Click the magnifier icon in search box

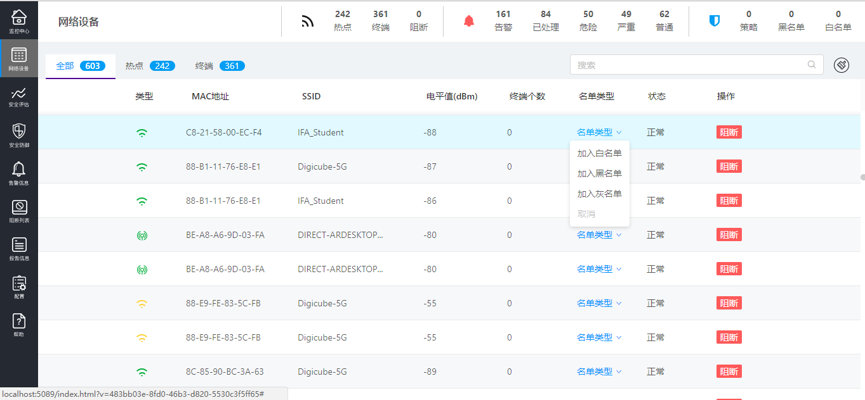coord(812,65)
